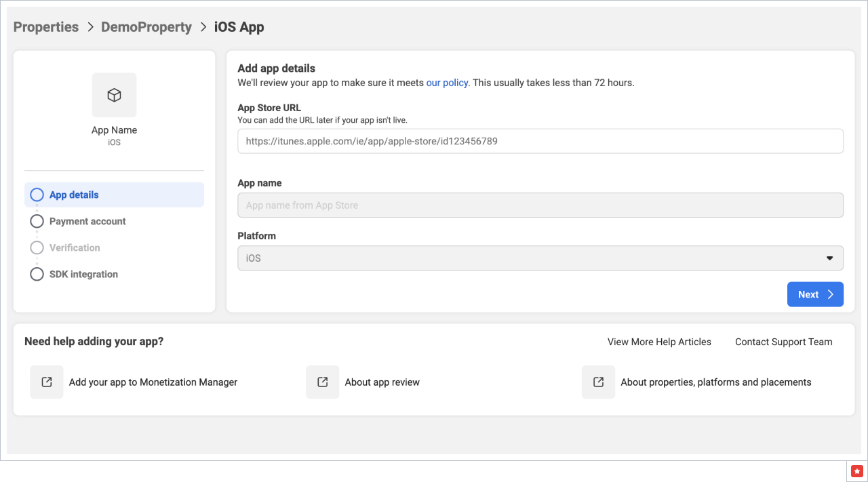Viewport: 868px width, 482px height.
Task: Select the SDK integration step circle
Action: (37, 275)
